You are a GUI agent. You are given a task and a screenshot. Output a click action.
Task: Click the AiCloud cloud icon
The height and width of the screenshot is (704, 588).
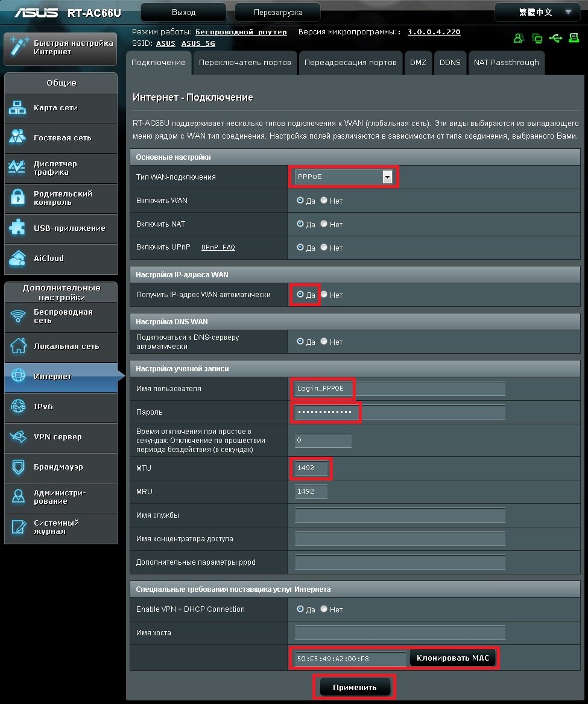pyautogui.click(x=18, y=258)
